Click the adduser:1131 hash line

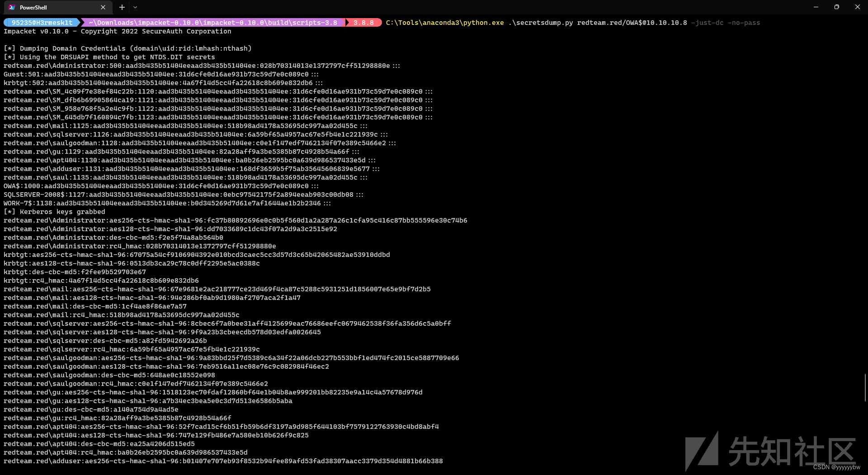pyautogui.click(x=192, y=169)
